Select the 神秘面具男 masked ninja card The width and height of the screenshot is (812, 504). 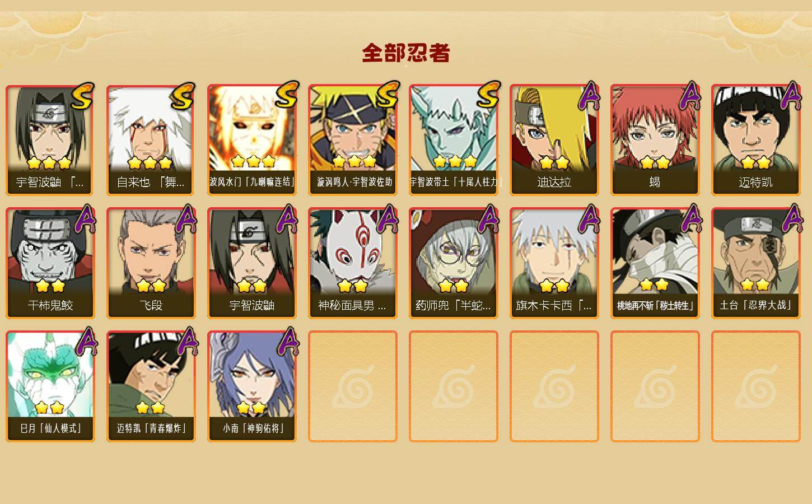click(x=352, y=263)
